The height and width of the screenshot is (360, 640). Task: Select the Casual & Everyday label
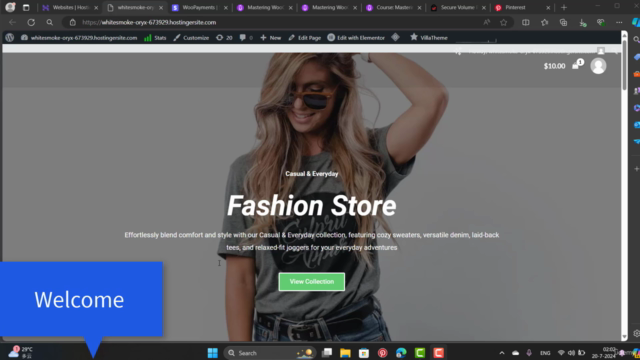312,174
